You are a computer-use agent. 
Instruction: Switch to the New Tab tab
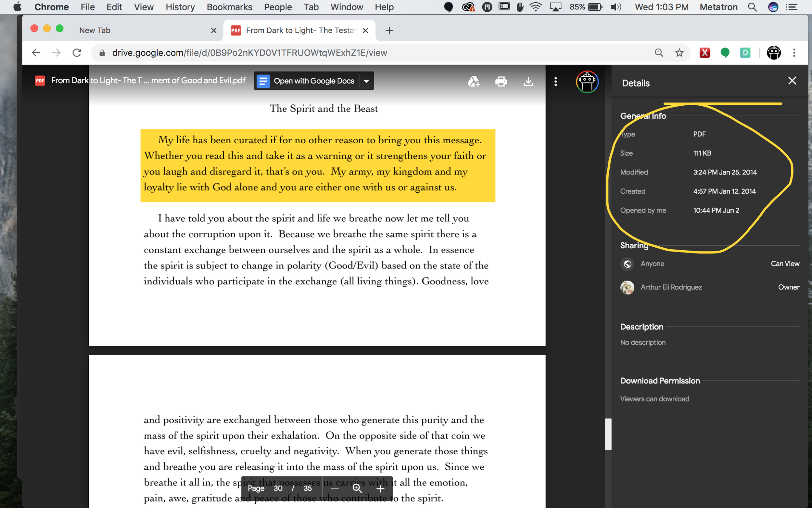coord(95,30)
